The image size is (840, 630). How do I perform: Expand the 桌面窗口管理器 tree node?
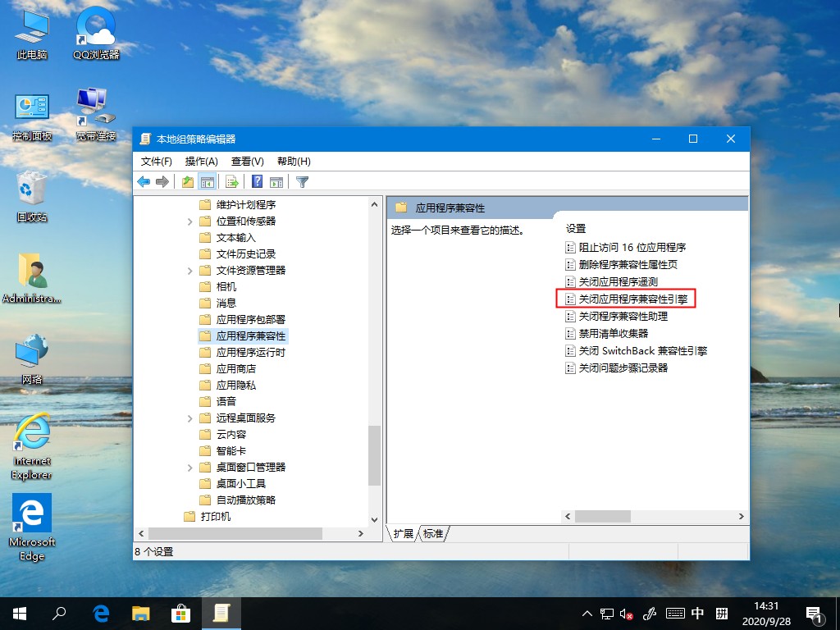click(x=189, y=467)
